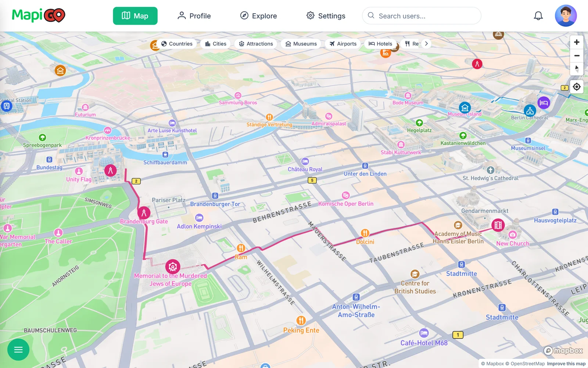The width and height of the screenshot is (588, 368).
Task: Select the Dolcini restaurant marker
Action: click(x=365, y=233)
